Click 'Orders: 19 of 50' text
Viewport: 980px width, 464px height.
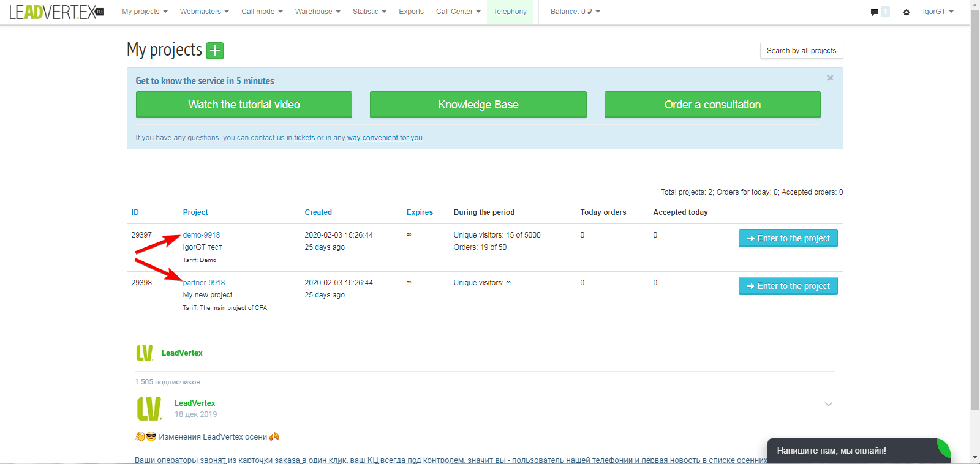click(480, 247)
